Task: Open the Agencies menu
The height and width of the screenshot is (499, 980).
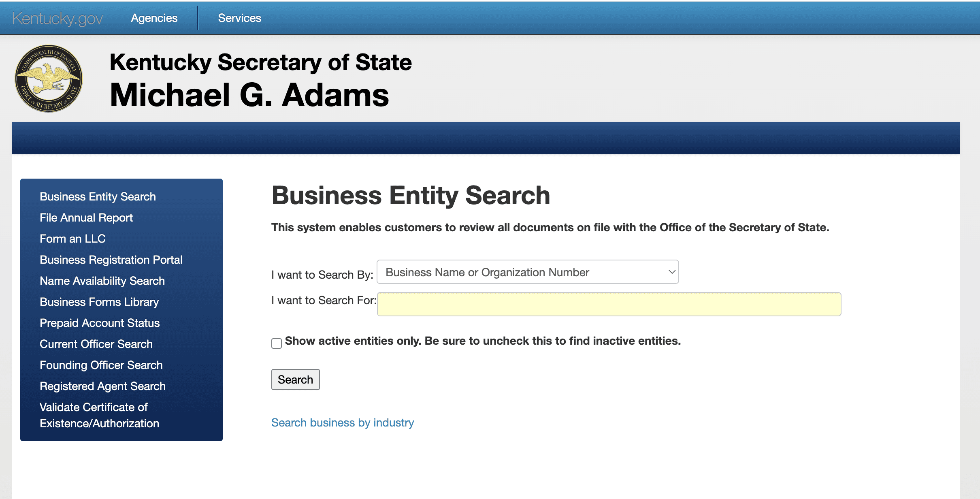Action: 154,18
